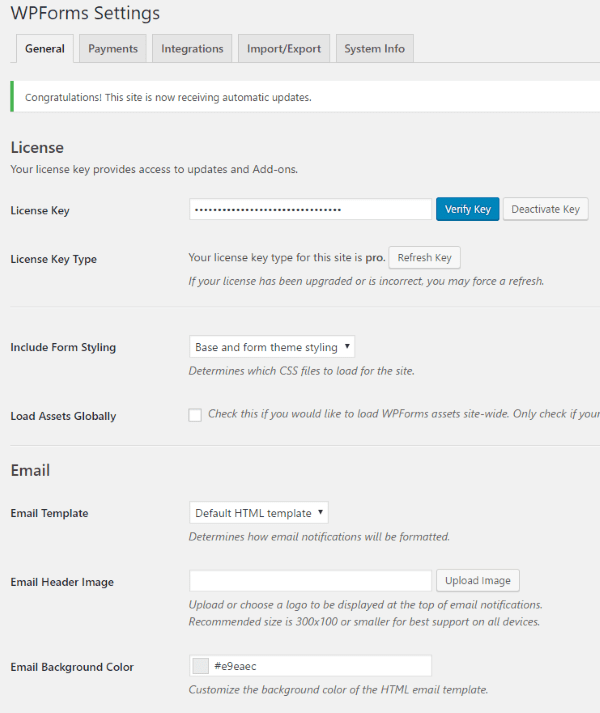
Task: Go to the Integrations tab
Action: click(x=192, y=49)
